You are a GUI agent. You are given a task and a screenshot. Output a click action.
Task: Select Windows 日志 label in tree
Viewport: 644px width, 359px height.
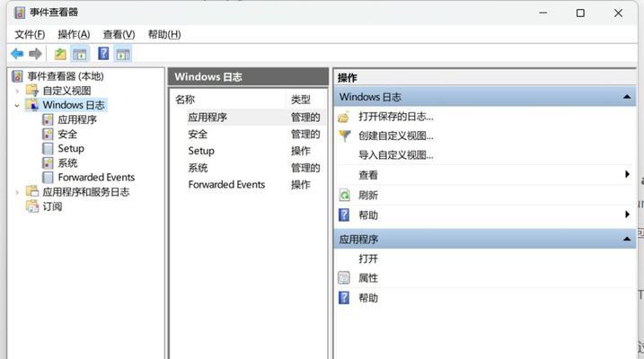coord(74,105)
